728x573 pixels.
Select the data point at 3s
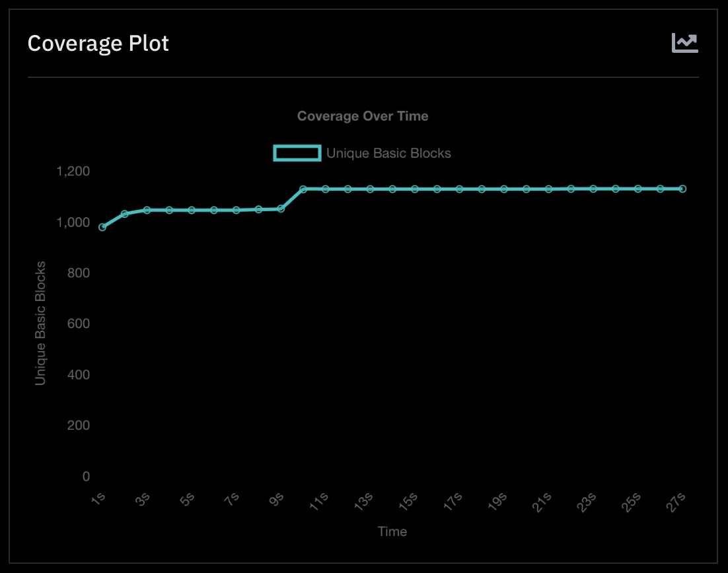pos(147,210)
